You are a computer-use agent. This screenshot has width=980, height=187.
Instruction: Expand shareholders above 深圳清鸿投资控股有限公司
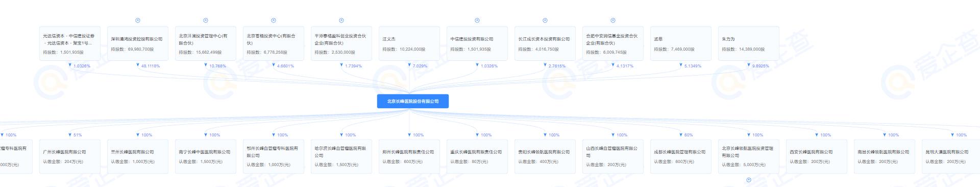(x=138, y=20)
